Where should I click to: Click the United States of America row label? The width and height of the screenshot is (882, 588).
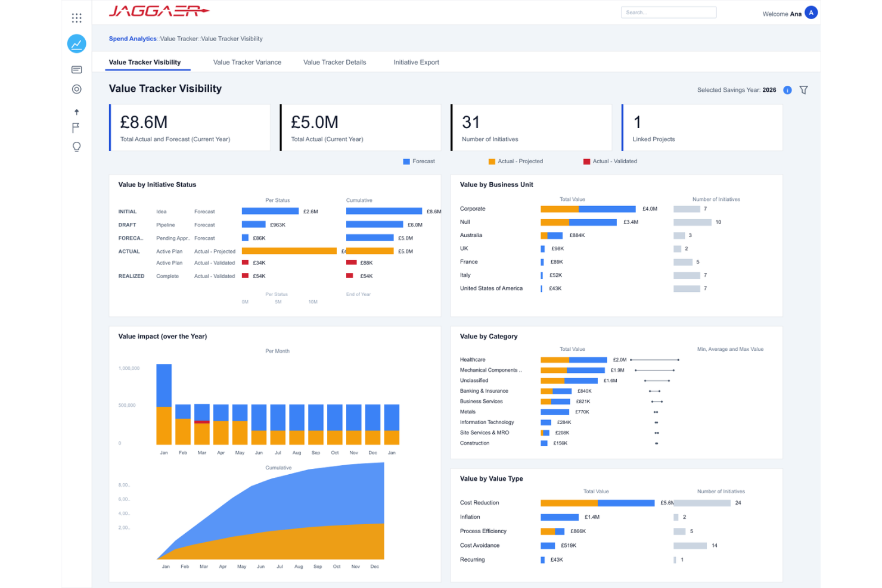coord(491,288)
